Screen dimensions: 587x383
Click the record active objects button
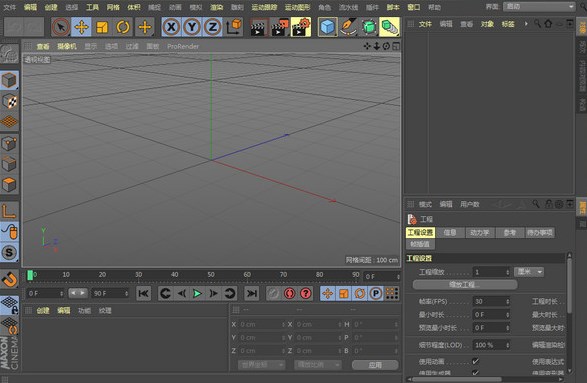coord(289,294)
